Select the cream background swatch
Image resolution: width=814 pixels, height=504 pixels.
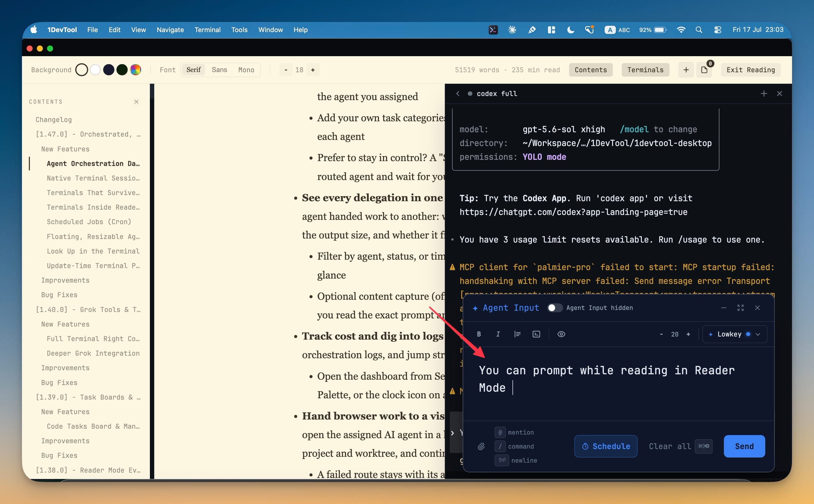[81, 70]
